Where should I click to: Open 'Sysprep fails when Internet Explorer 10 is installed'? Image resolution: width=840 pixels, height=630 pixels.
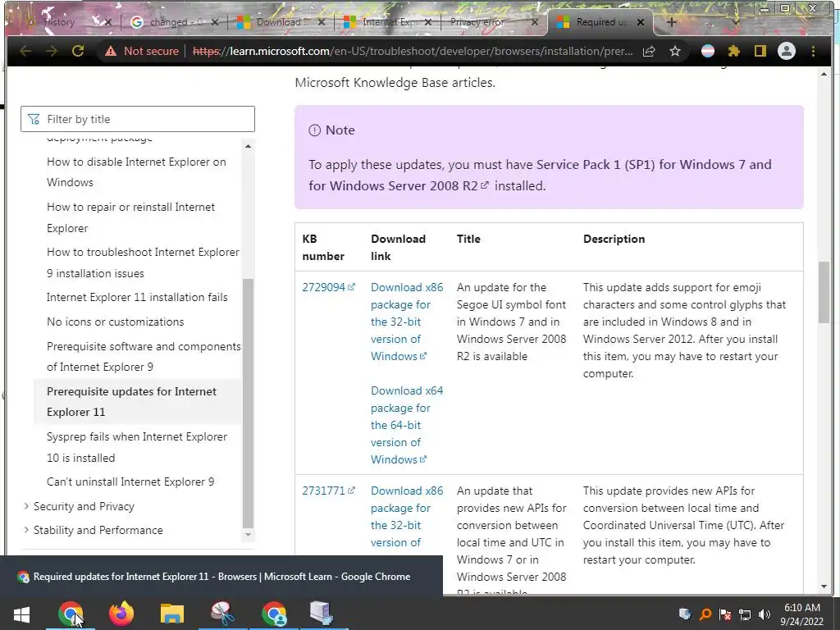tap(137, 447)
